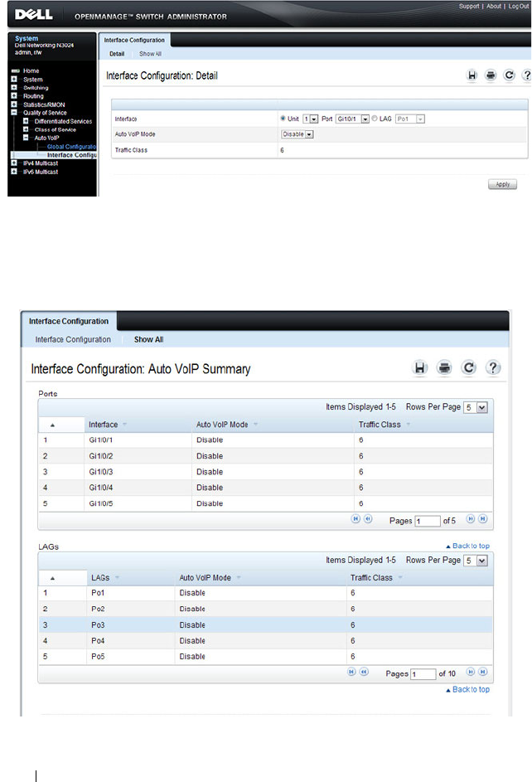This screenshot has width=532, height=782.
Task: Go to previous page of Ports table
Action: 368,518
